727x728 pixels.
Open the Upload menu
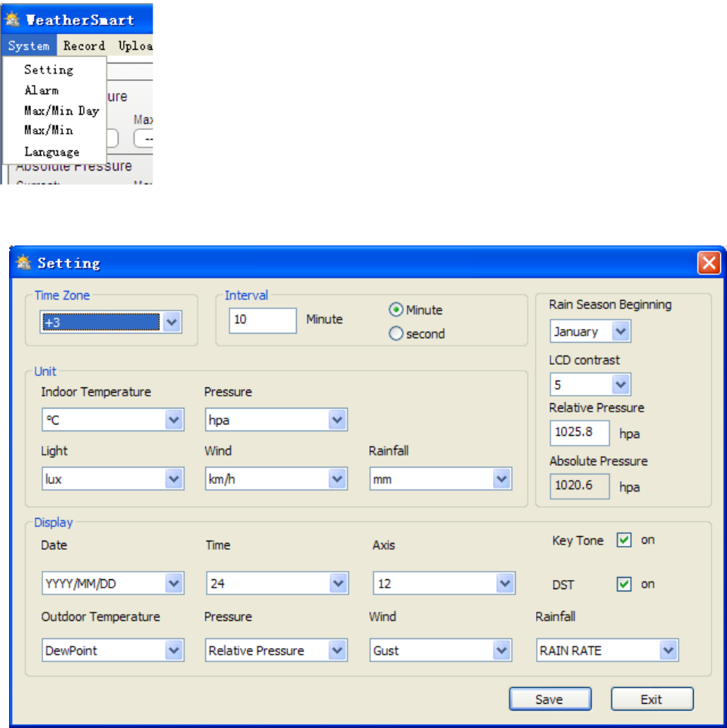(135, 45)
